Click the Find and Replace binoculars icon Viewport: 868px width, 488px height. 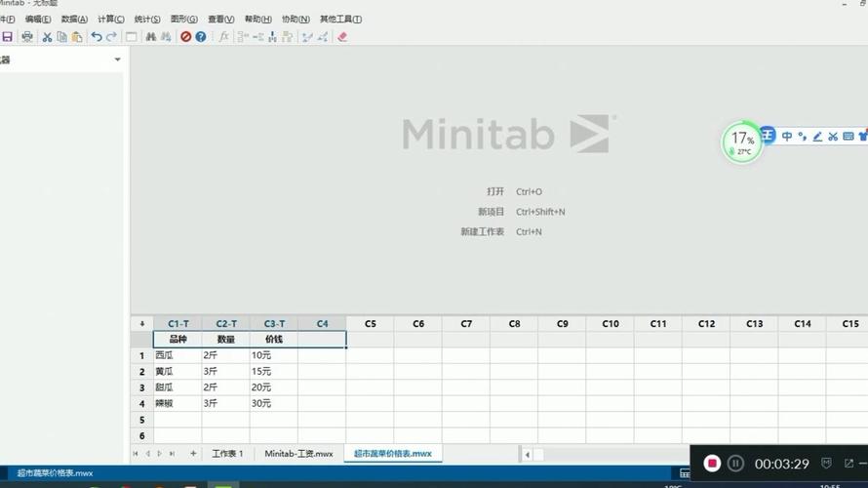(x=166, y=36)
